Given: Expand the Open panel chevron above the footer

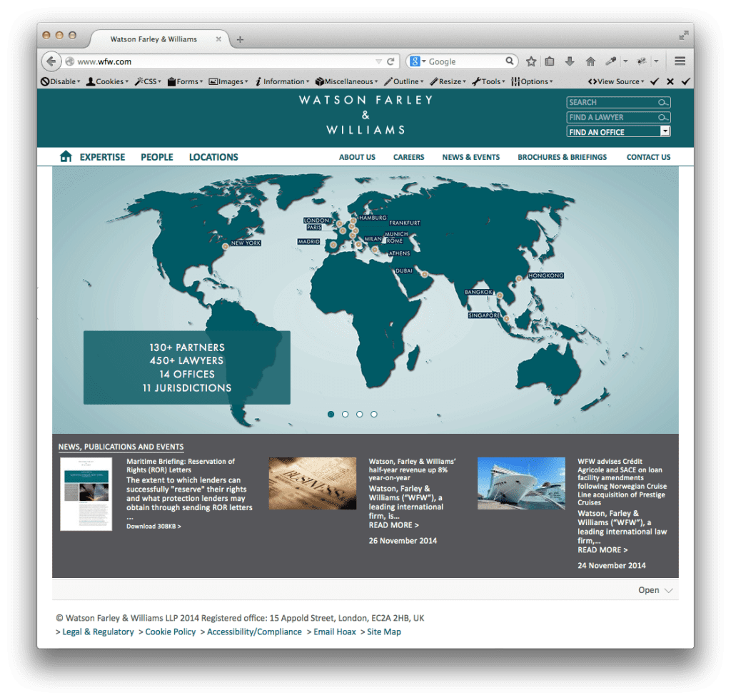Looking at the screenshot, I should (668, 590).
